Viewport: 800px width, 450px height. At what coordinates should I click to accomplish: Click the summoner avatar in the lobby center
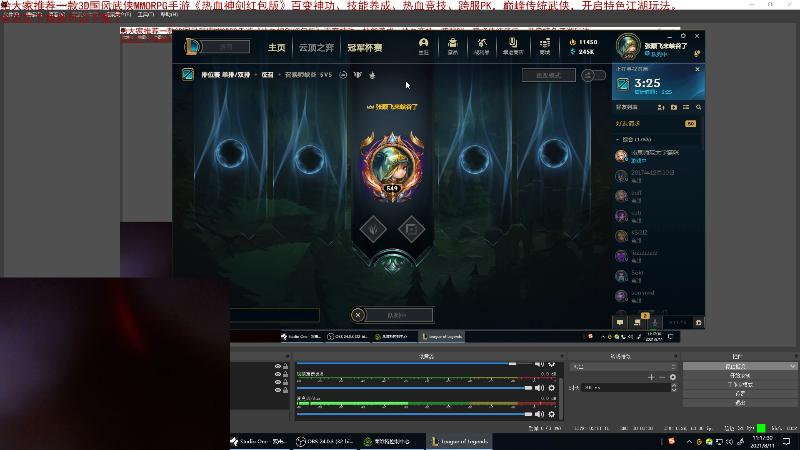392,166
